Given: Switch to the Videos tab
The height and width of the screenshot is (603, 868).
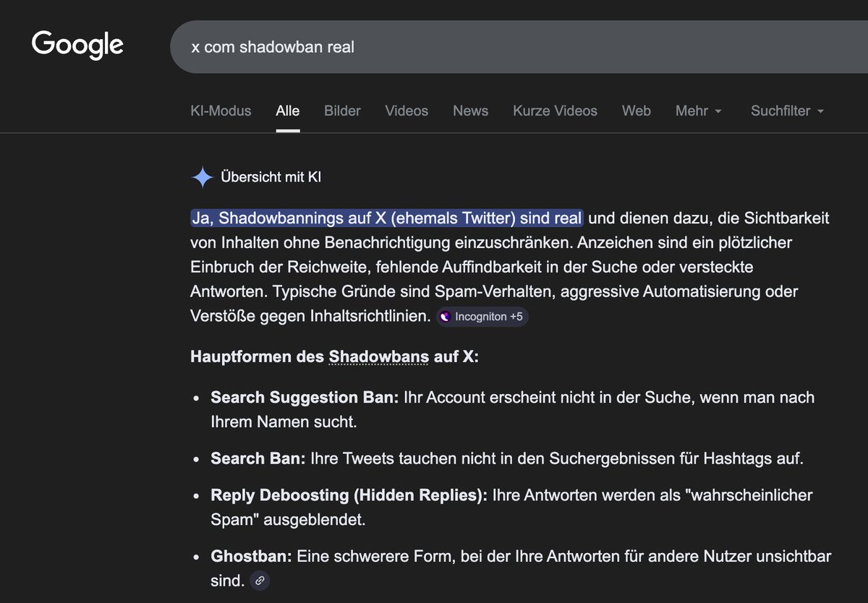Looking at the screenshot, I should (407, 111).
